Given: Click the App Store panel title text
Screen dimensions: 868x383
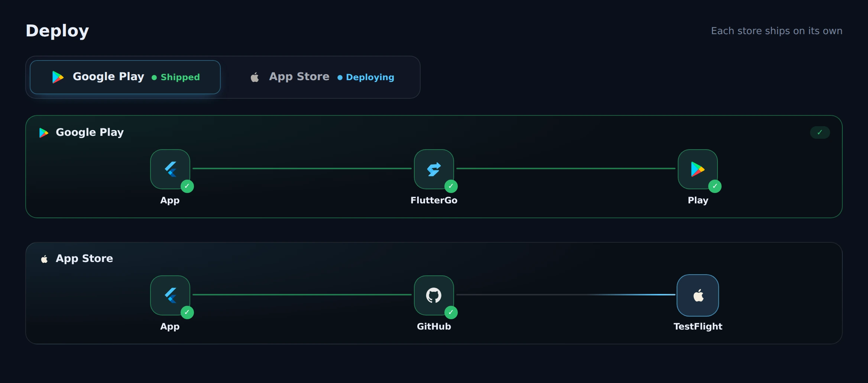Looking at the screenshot, I should point(84,259).
